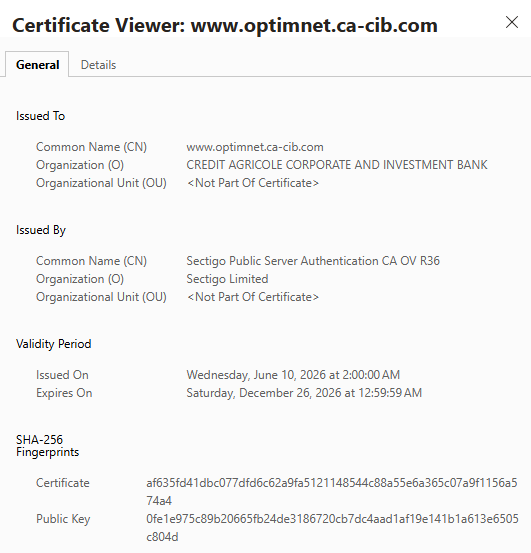Switch to the Details tab

point(98,65)
